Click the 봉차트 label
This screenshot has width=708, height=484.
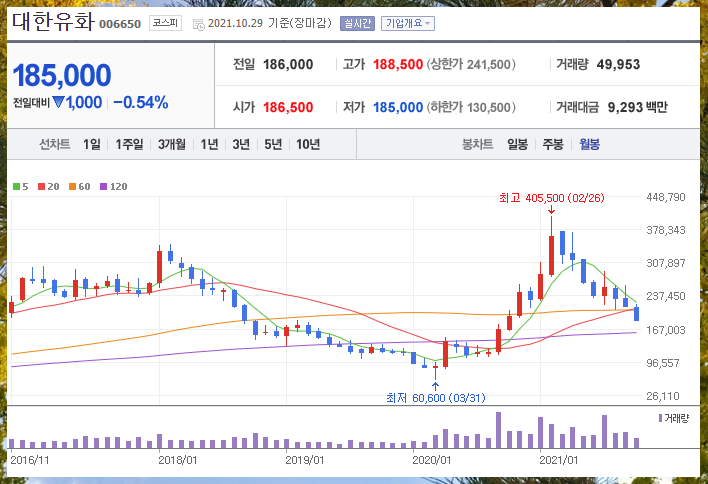477,144
